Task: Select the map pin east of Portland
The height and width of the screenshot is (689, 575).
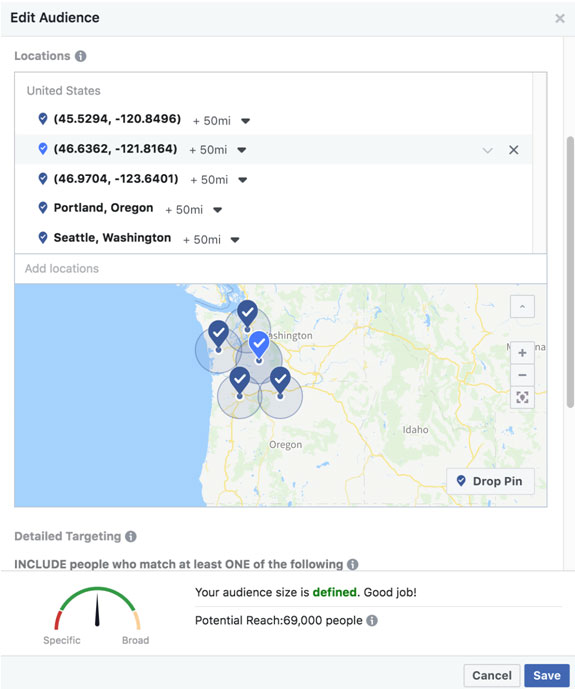Action: click(280, 381)
